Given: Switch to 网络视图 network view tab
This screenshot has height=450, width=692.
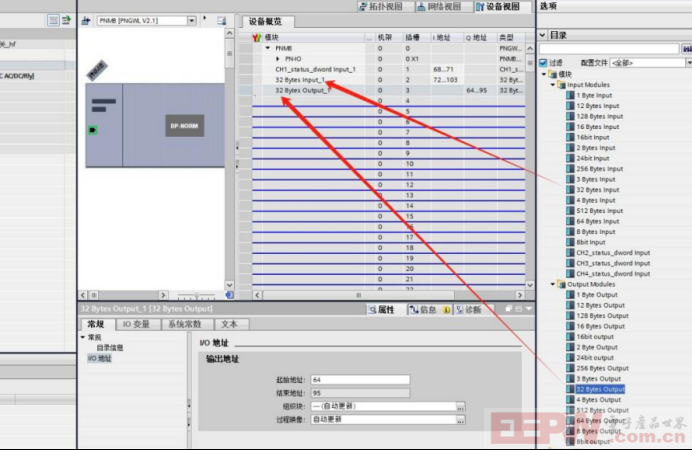Looking at the screenshot, I should click(439, 7).
